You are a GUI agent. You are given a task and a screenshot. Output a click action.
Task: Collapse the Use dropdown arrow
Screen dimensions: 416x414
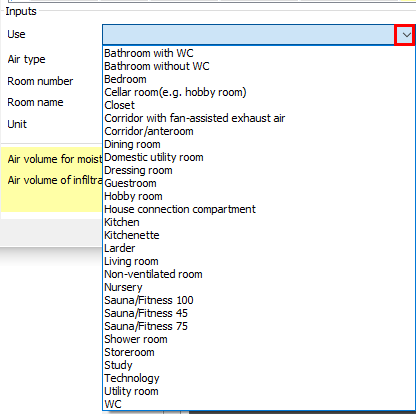coord(405,35)
